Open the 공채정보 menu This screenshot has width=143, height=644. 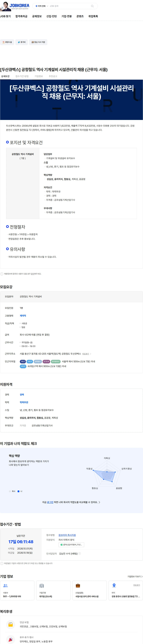tap(37, 16)
